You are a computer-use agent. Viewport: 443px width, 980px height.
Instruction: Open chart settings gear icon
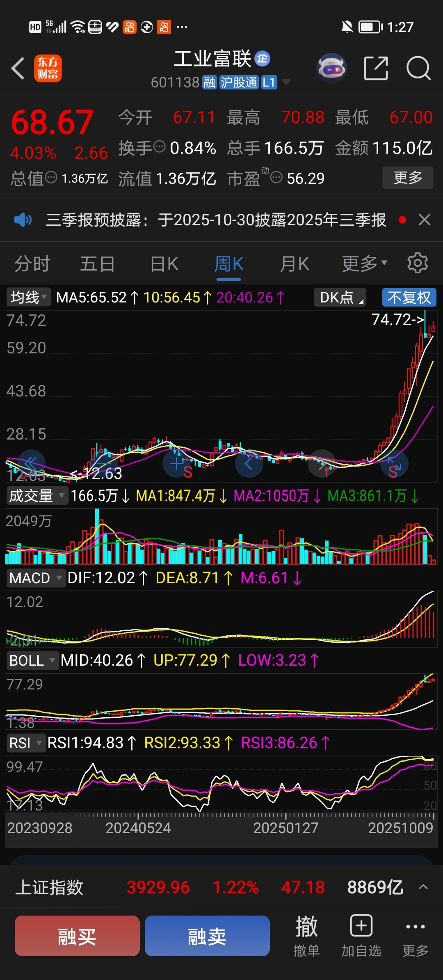click(418, 263)
